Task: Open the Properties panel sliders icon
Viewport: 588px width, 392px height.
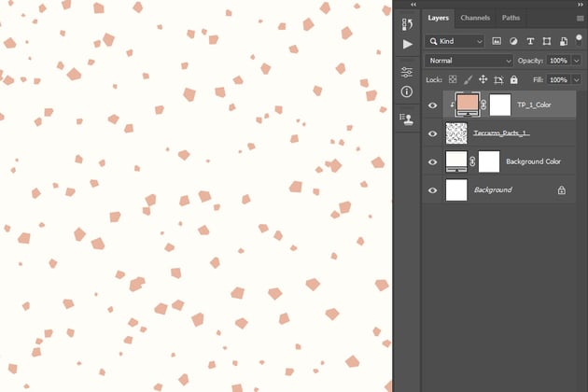Action: point(407,72)
